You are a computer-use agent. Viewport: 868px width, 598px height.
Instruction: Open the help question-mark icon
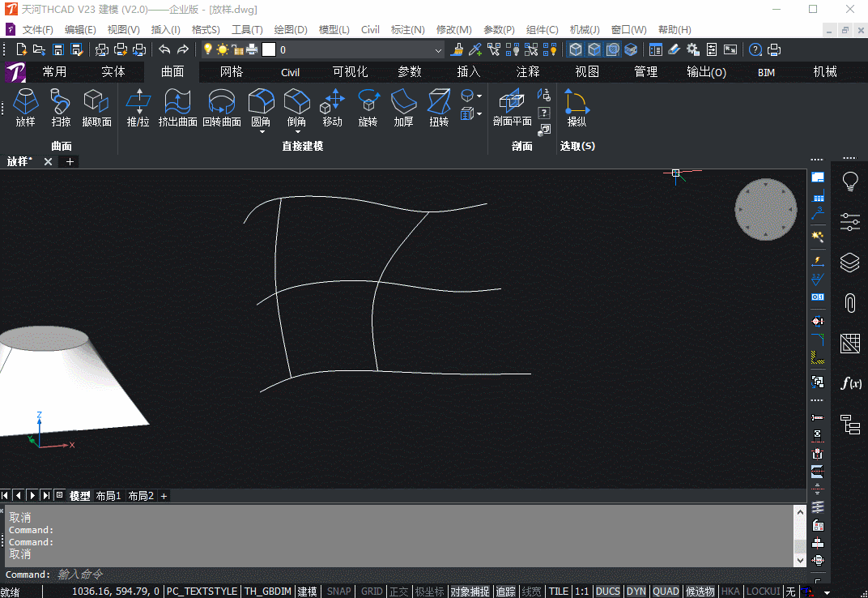(755, 50)
